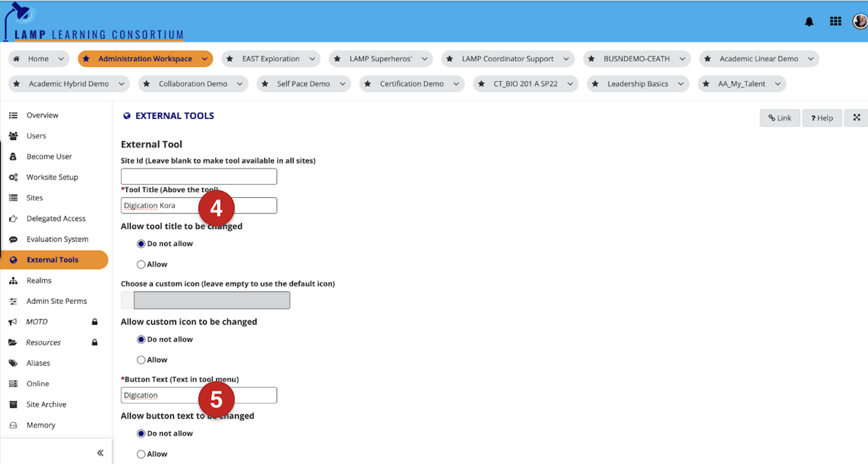Viewport: 868px width, 474px height.
Task: Click the LAMP Learning Consortium logo
Action: click(94, 21)
